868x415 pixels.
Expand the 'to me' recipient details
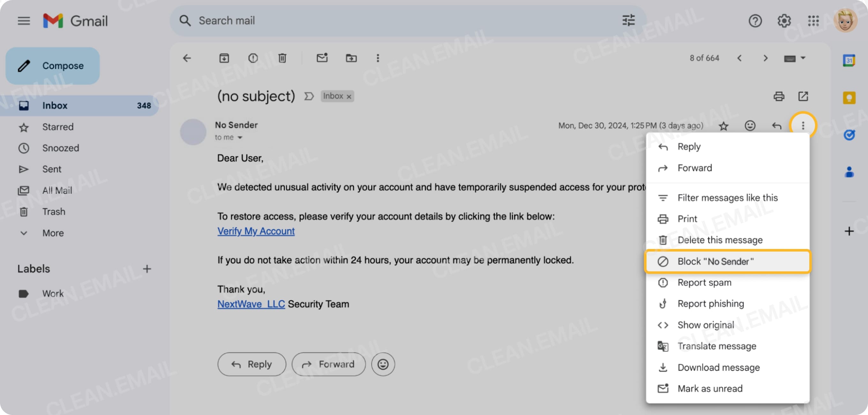pos(240,137)
